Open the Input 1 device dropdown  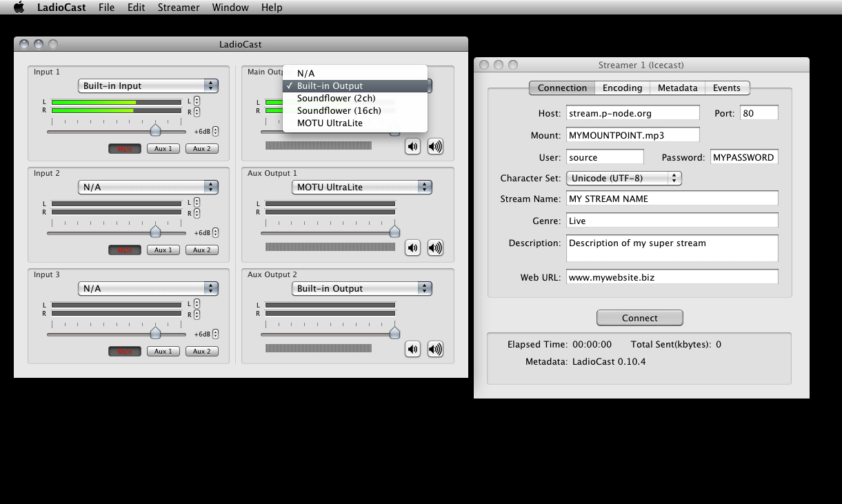(x=148, y=86)
